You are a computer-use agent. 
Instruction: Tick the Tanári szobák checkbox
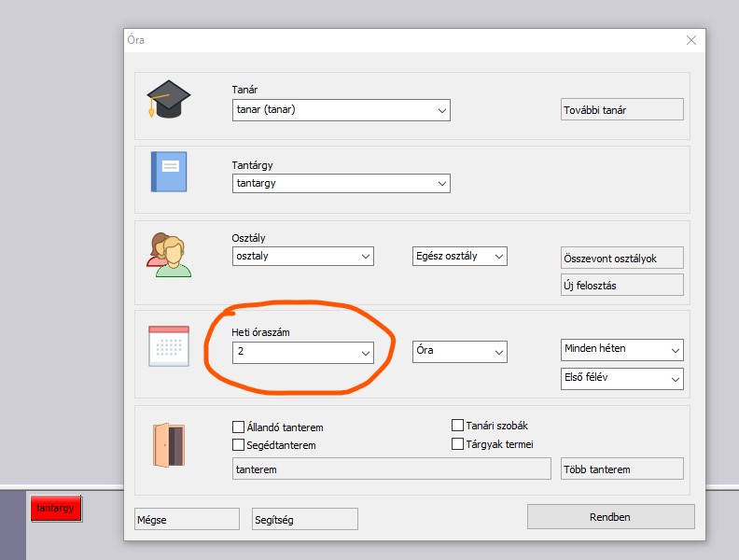[x=457, y=426]
